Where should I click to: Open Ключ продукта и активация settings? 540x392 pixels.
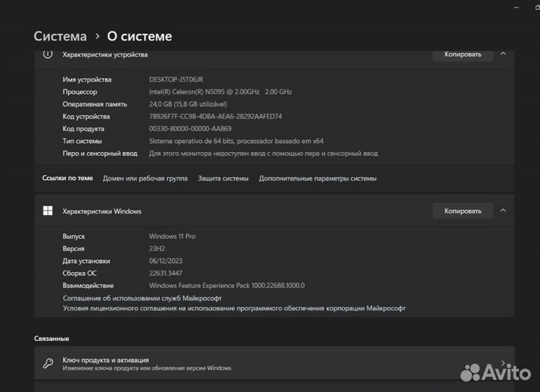pos(274,364)
